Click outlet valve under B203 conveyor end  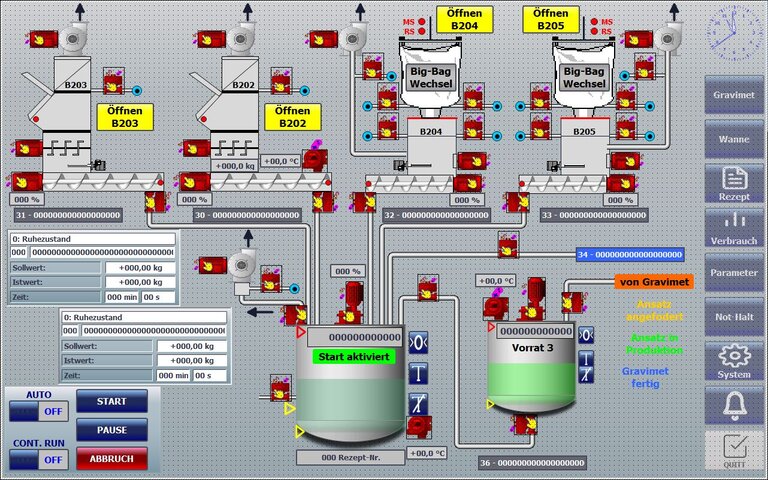click(x=155, y=202)
